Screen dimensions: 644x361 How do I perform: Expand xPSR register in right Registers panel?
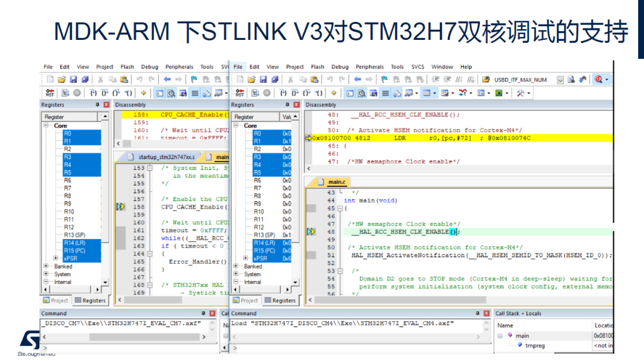(245, 259)
